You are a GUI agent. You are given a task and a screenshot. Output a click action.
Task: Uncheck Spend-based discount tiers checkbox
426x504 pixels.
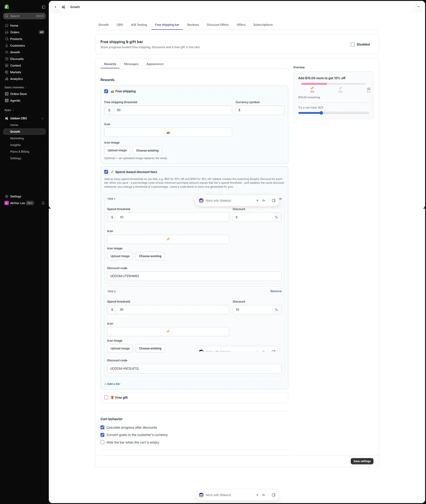(x=106, y=172)
